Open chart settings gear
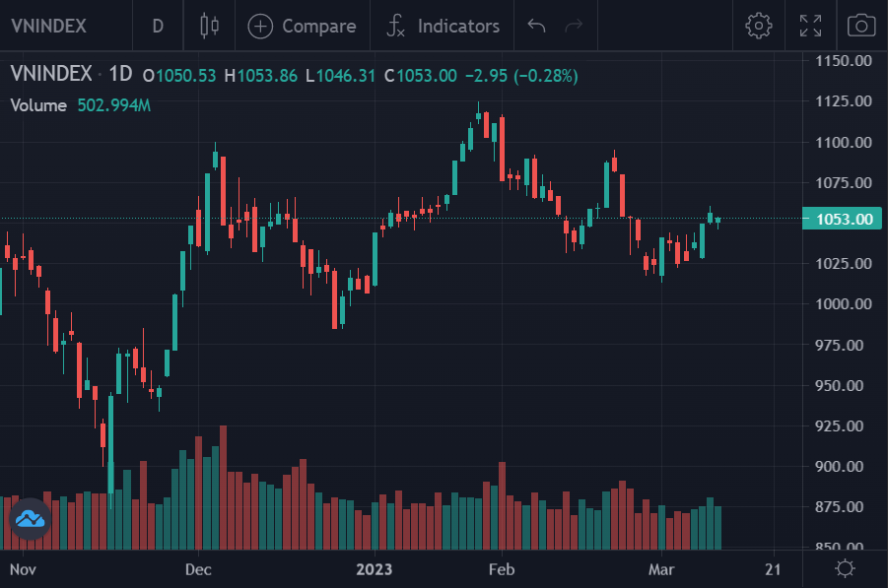The height and width of the screenshot is (588, 888). tap(758, 26)
